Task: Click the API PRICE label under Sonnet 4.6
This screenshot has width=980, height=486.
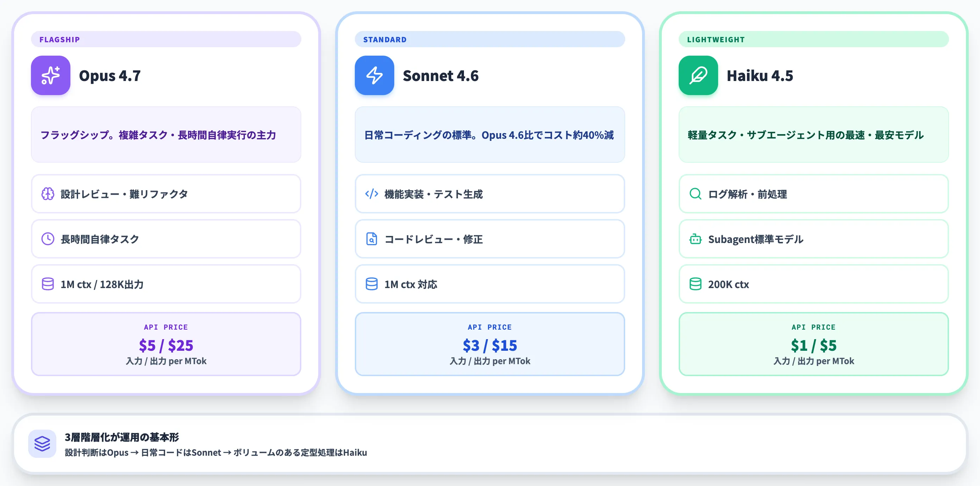Action: pos(490,327)
